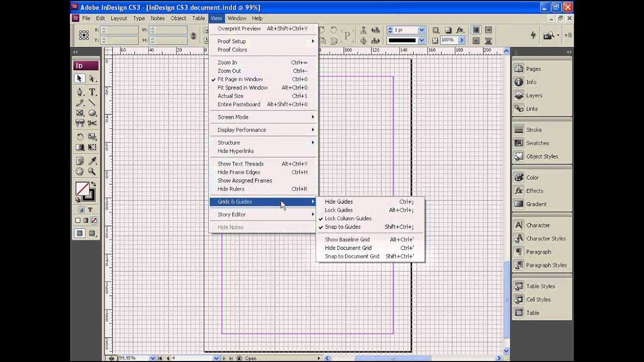The height and width of the screenshot is (362, 644).
Task: Open the Object menu
Action: point(178,18)
